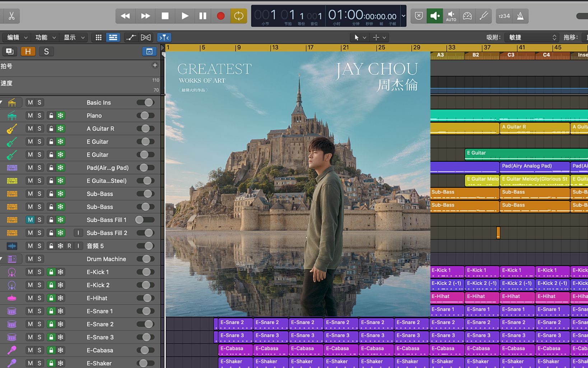Screen dimensions: 588x368
Task: Select the Drum Machine track name
Action: click(106, 259)
